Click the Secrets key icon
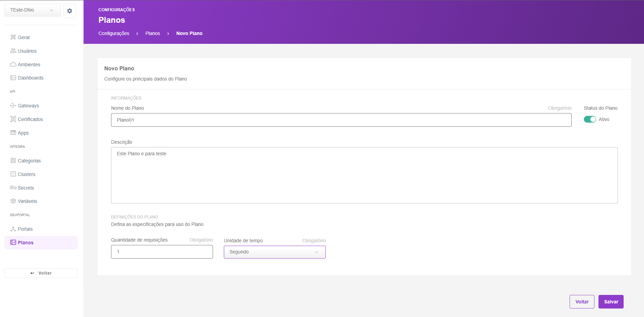644x317 pixels. pos(13,188)
